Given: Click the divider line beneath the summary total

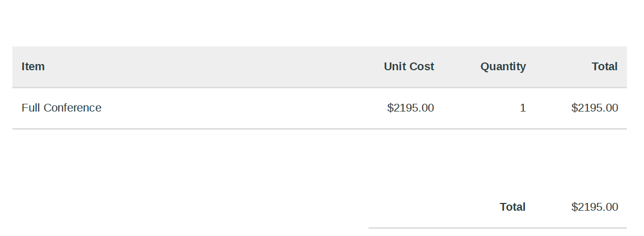Looking at the screenshot, I should point(497,228).
